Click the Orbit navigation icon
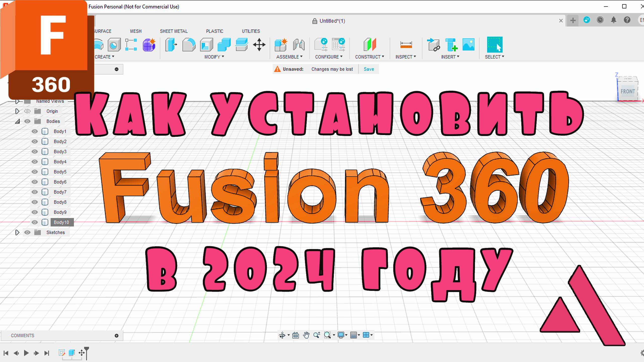This screenshot has height=362, width=644. click(x=282, y=335)
